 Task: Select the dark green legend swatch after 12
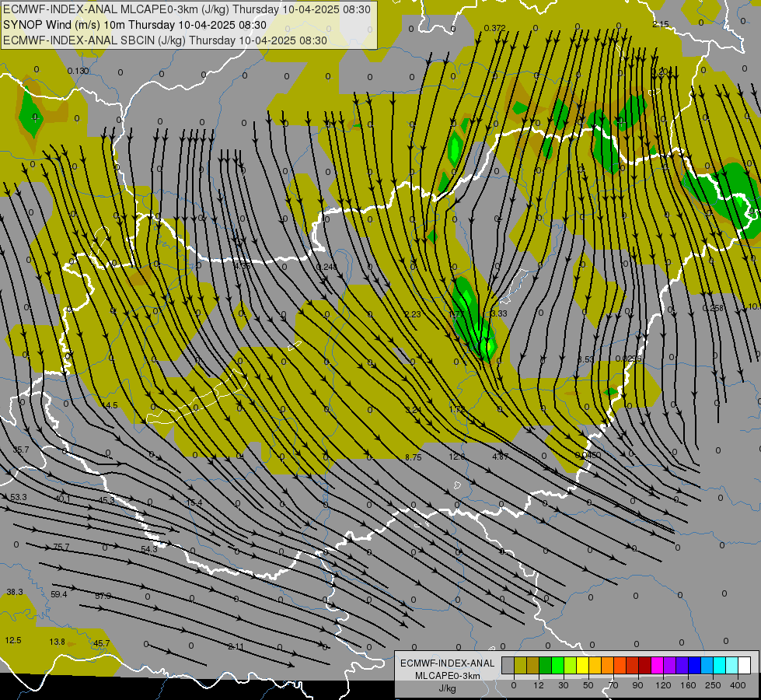[x=545, y=665]
